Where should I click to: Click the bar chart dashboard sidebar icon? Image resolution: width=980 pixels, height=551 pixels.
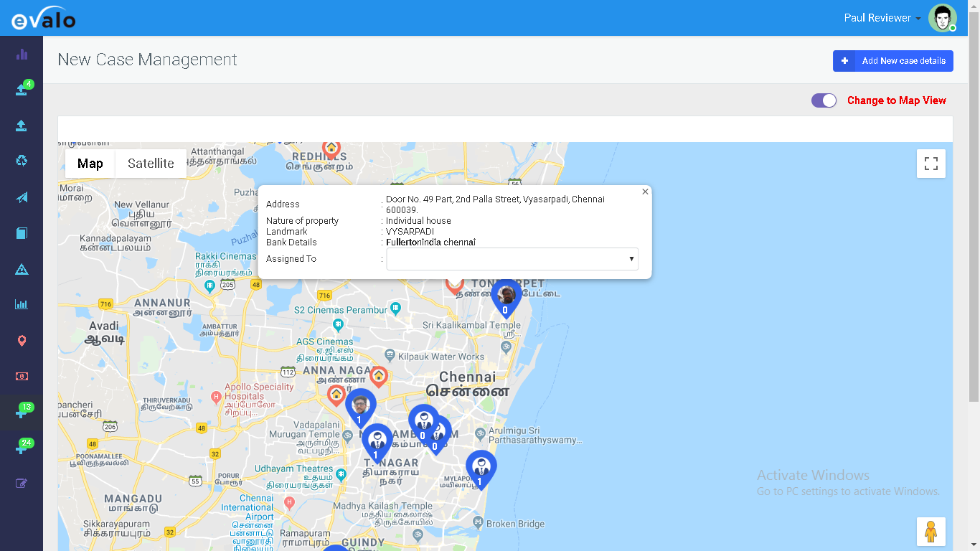pos(22,55)
